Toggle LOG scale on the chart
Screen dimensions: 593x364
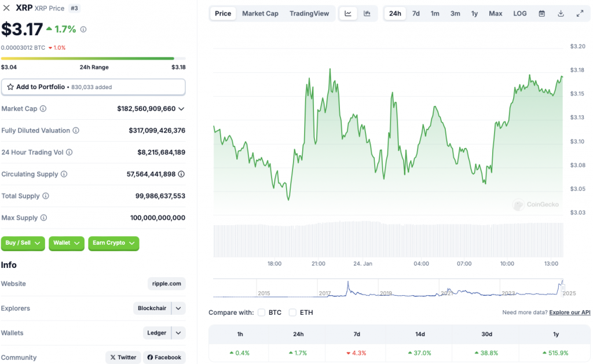pyautogui.click(x=519, y=14)
